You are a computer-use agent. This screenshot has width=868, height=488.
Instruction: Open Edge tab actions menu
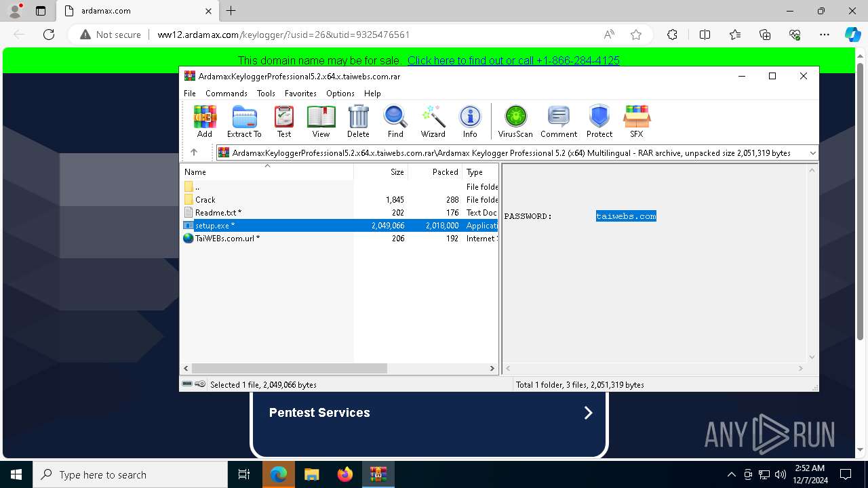pos(41,11)
